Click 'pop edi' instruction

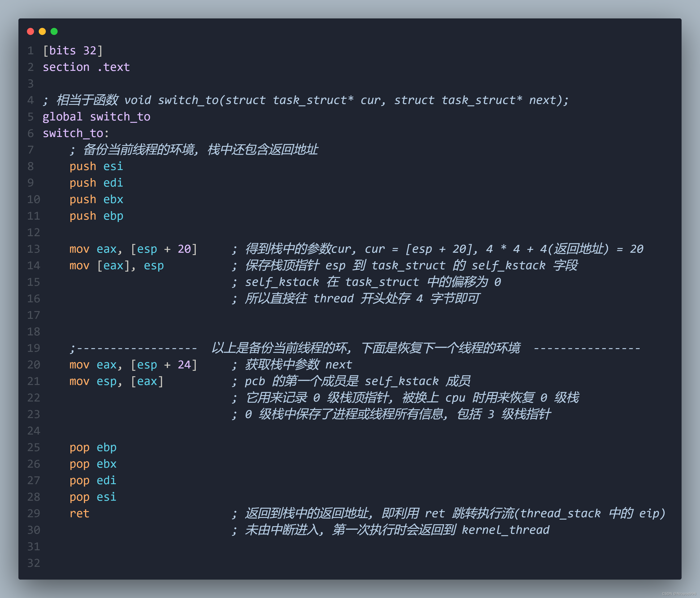[93, 480]
